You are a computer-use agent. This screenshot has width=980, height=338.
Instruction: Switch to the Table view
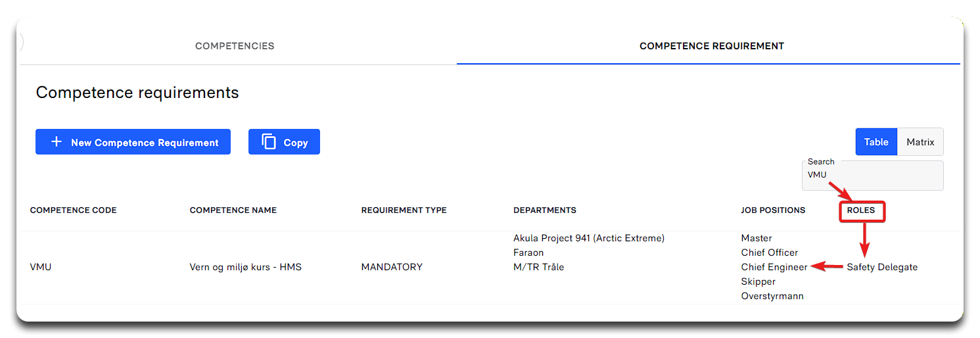875,142
